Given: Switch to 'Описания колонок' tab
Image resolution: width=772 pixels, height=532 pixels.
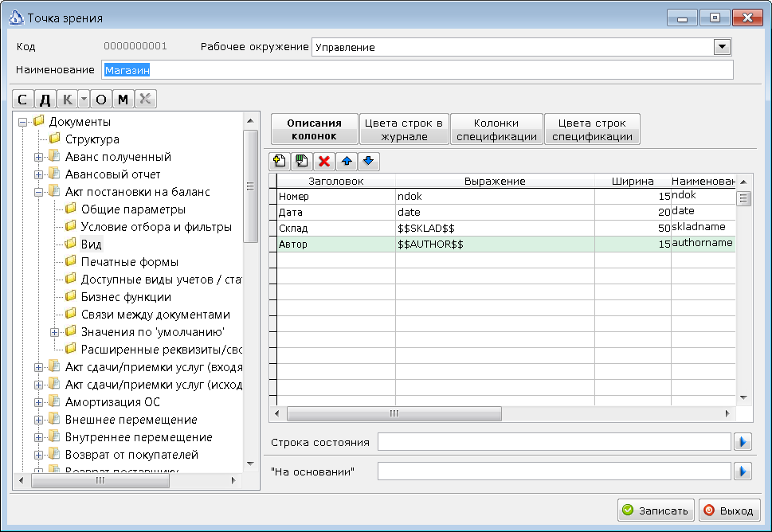Looking at the screenshot, I should point(314,130).
